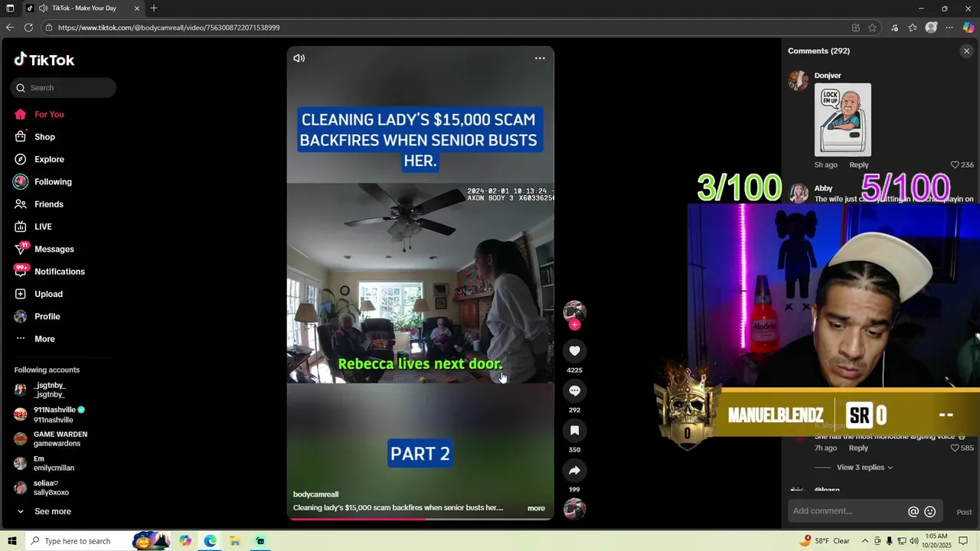Viewport: 980px width, 551px height.
Task: Mention a user with the @ icon
Action: click(913, 512)
